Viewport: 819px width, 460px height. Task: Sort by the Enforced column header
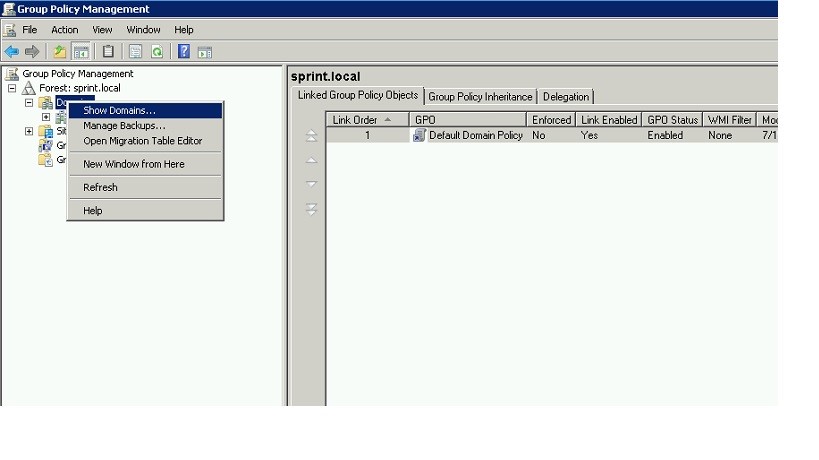pyautogui.click(x=551, y=120)
